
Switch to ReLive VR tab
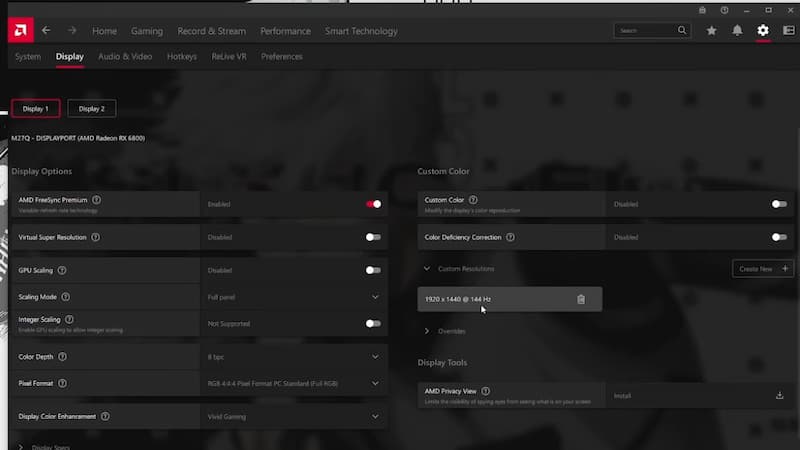[x=229, y=57]
